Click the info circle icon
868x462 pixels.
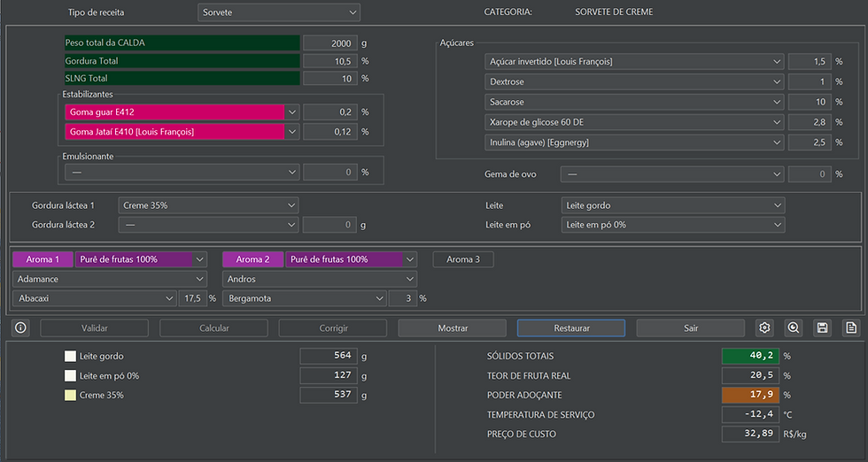tap(20, 328)
